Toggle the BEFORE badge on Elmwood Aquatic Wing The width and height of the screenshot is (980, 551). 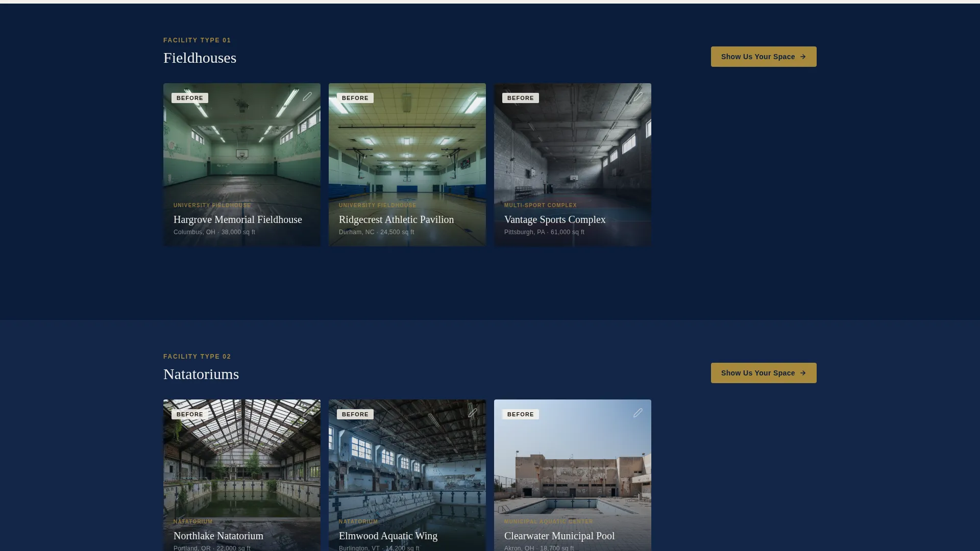(x=355, y=414)
